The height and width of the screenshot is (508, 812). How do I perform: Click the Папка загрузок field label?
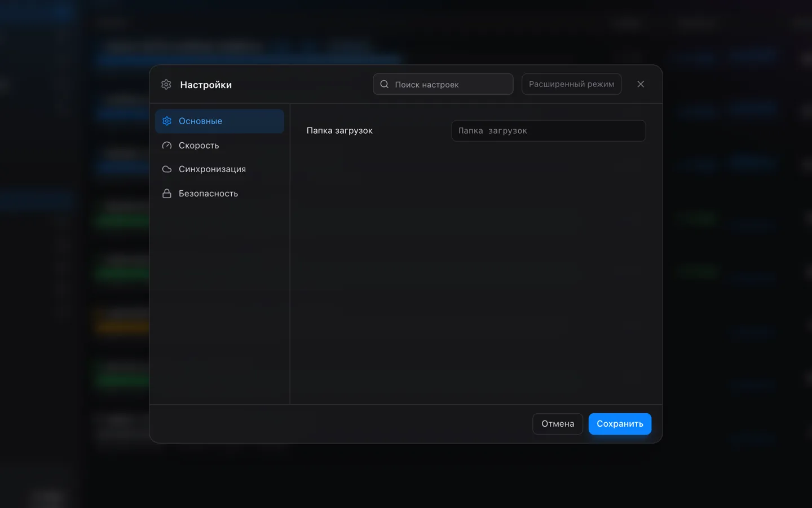pos(339,131)
